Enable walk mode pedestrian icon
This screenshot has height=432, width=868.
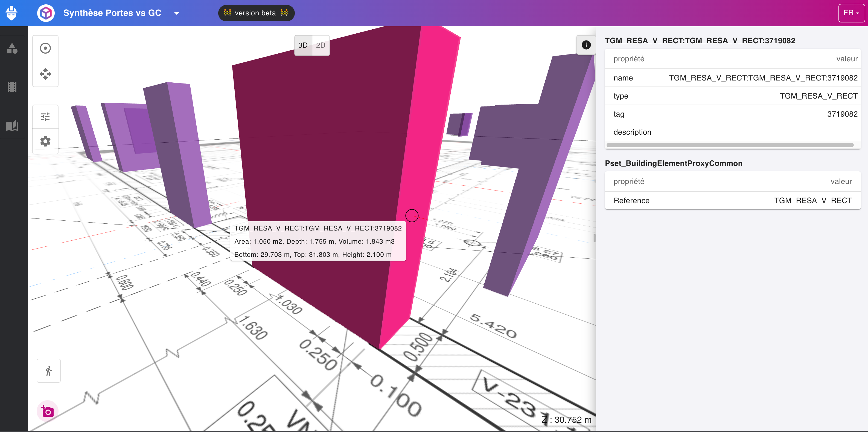(x=48, y=371)
